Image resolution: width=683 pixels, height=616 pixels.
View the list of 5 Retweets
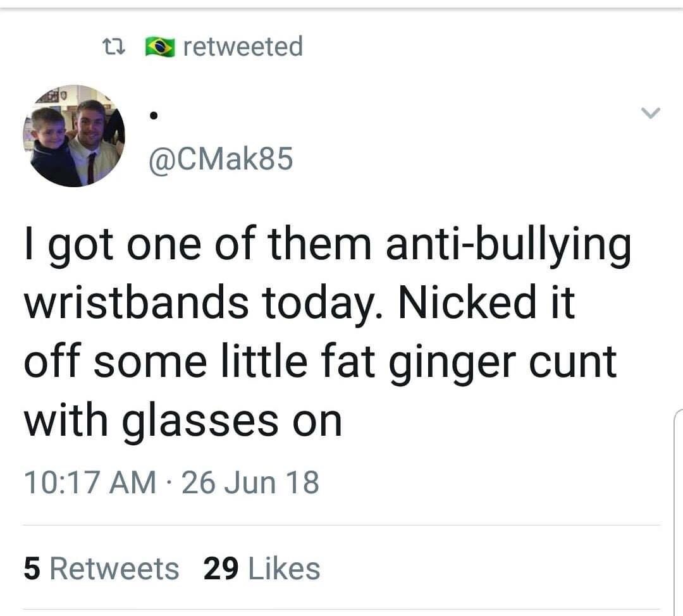coord(101,568)
